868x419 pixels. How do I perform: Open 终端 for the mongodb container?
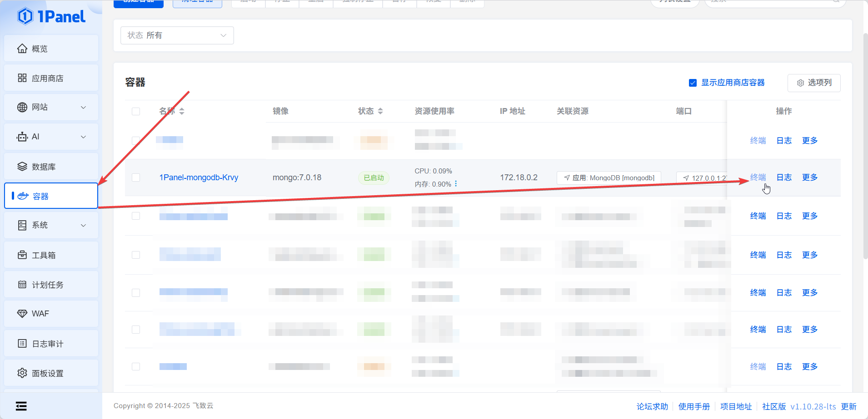click(x=758, y=177)
